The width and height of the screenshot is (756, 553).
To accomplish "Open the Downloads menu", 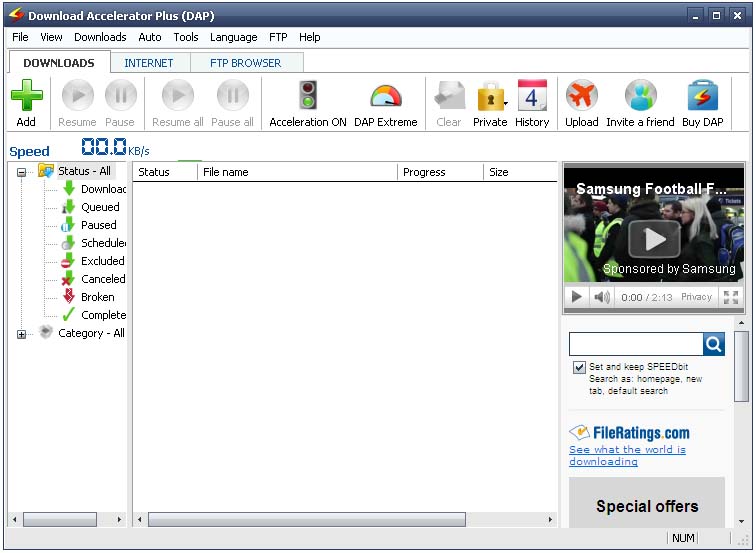I will click(100, 37).
